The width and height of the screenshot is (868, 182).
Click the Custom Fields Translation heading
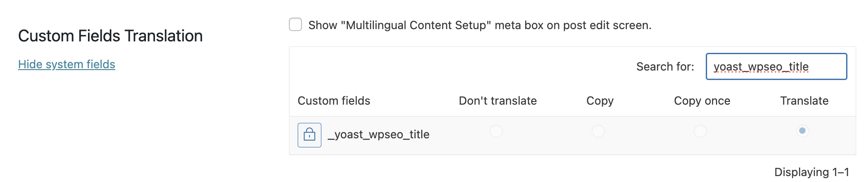coord(110,36)
